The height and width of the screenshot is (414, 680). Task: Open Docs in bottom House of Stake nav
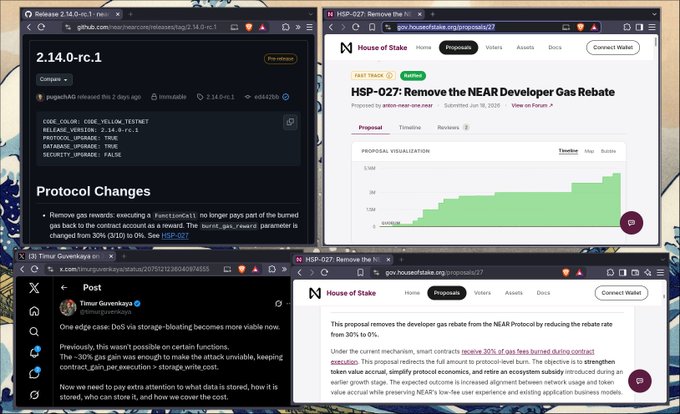(543, 293)
